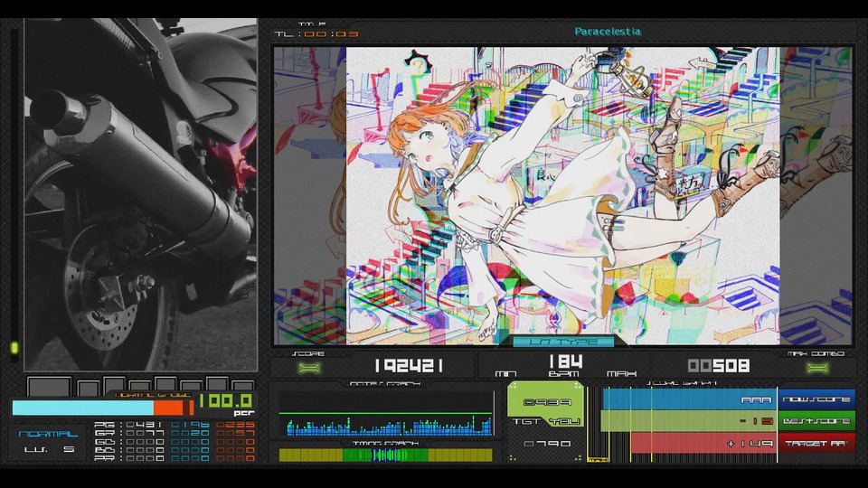Click the blue GR count 0020
This screenshot has height=488, width=868.
tap(191, 433)
